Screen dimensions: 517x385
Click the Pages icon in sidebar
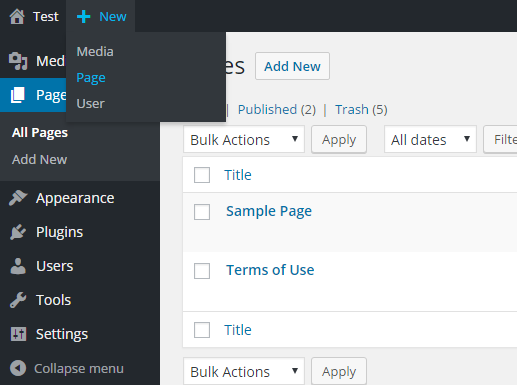[x=18, y=95]
